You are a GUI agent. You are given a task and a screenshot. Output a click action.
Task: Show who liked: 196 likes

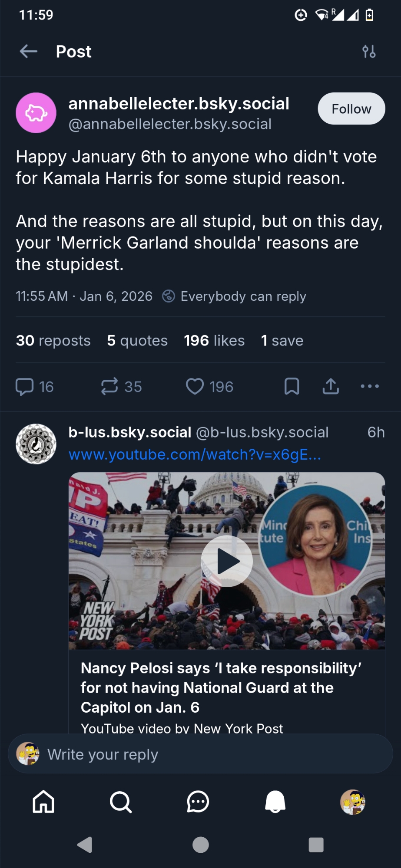click(x=214, y=341)
